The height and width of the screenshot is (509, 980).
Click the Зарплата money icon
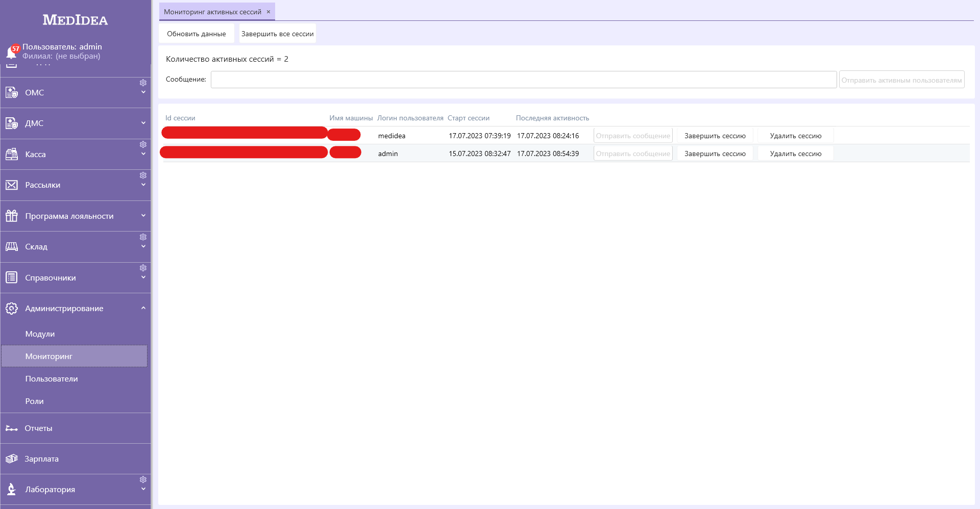pos(12,459)
